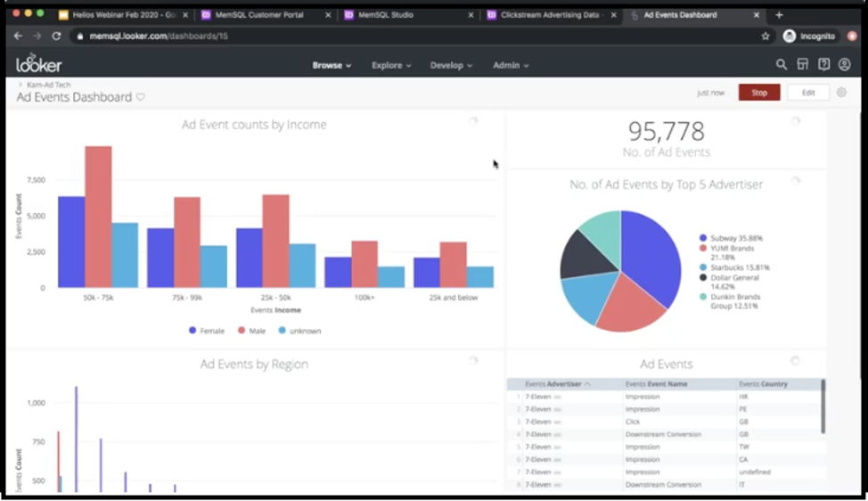
Task: Open the Admin dropdown menu
Action: pyautogui.click(x=511, y=65)
